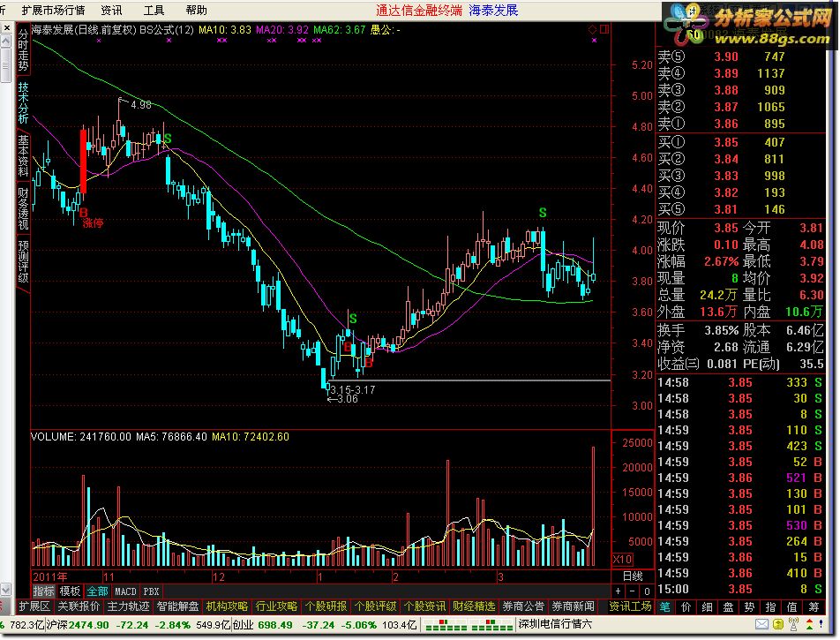Open 基本资料 side tab
The image size is (840, 640).
click(23, 155)
